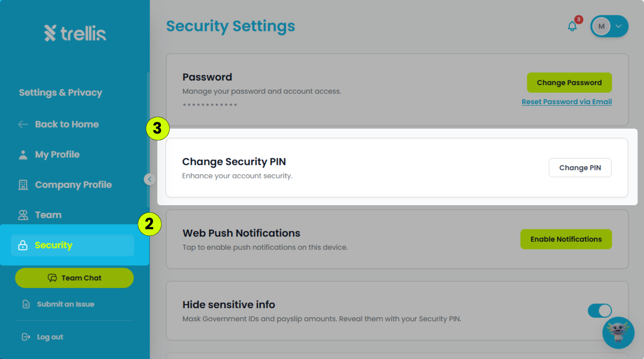Click the Log out door icon

(26, 337)
